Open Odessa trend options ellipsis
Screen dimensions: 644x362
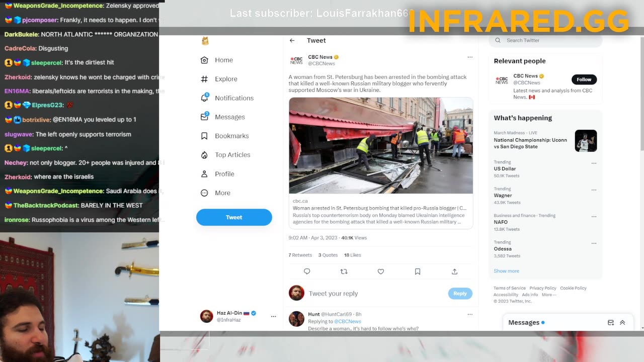pos(594,243)
